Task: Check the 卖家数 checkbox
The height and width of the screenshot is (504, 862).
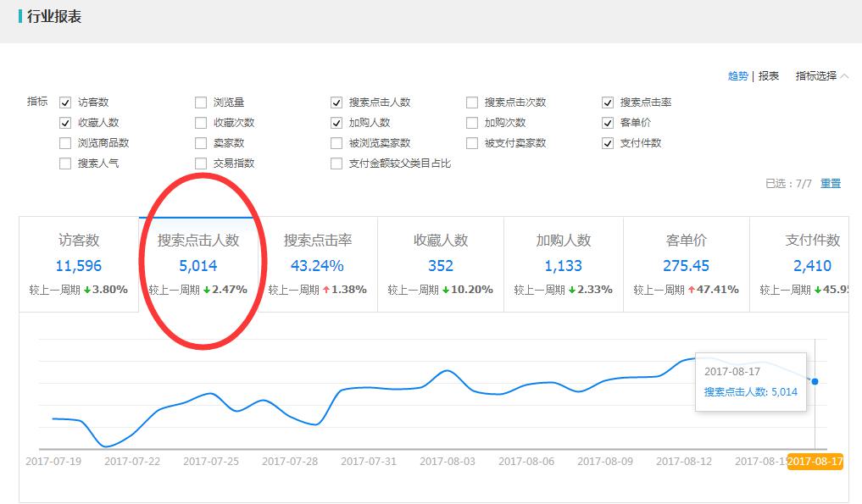Action: coord(201,143)
